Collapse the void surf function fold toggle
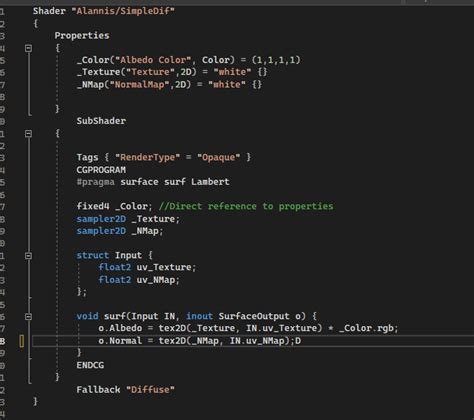 pyautogui.click(x=29, y=317)
